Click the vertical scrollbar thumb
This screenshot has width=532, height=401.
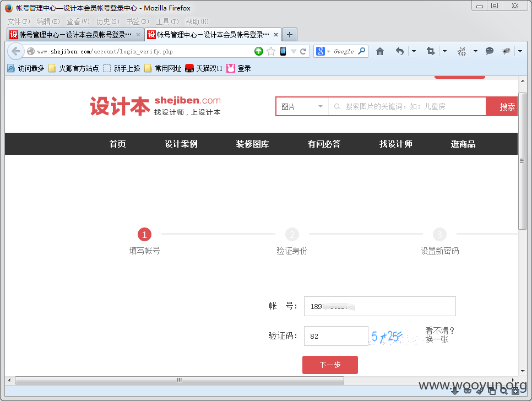[x=523, y=161]
